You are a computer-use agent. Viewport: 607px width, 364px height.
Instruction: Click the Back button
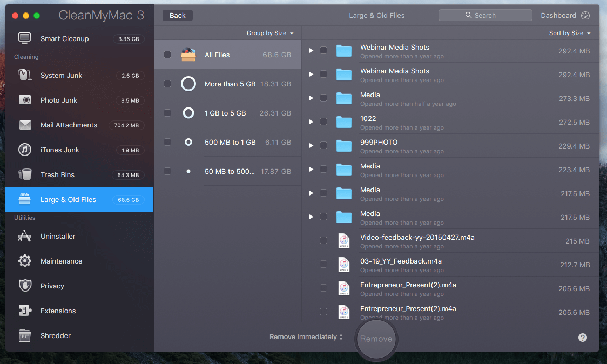[177, 16]
